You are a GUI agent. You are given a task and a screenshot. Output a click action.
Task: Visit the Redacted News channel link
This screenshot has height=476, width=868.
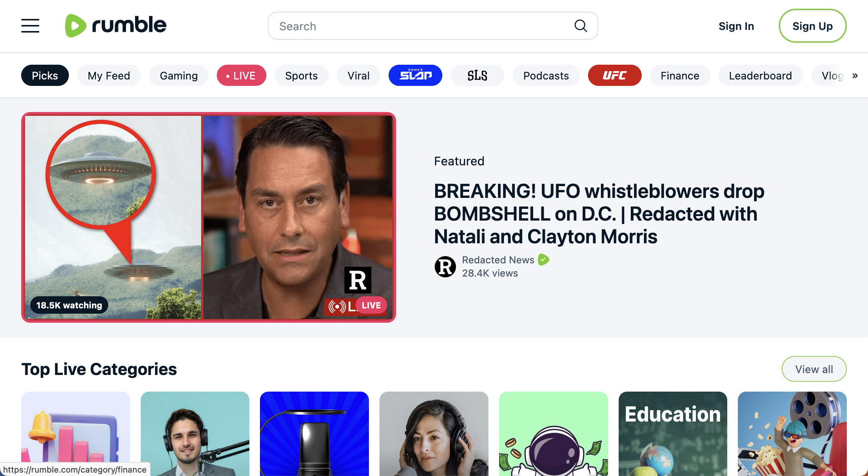(x=498, y=260)
